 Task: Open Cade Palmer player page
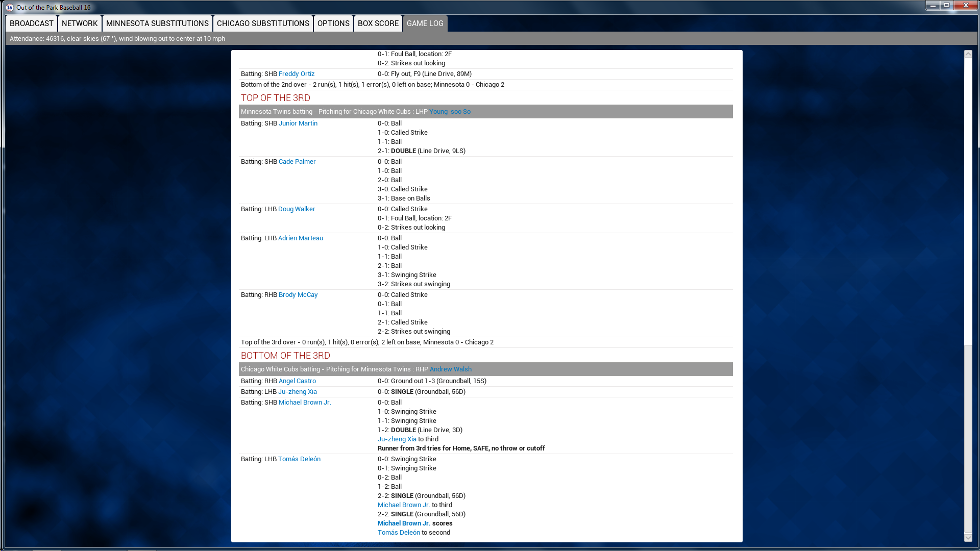[297, 162]
